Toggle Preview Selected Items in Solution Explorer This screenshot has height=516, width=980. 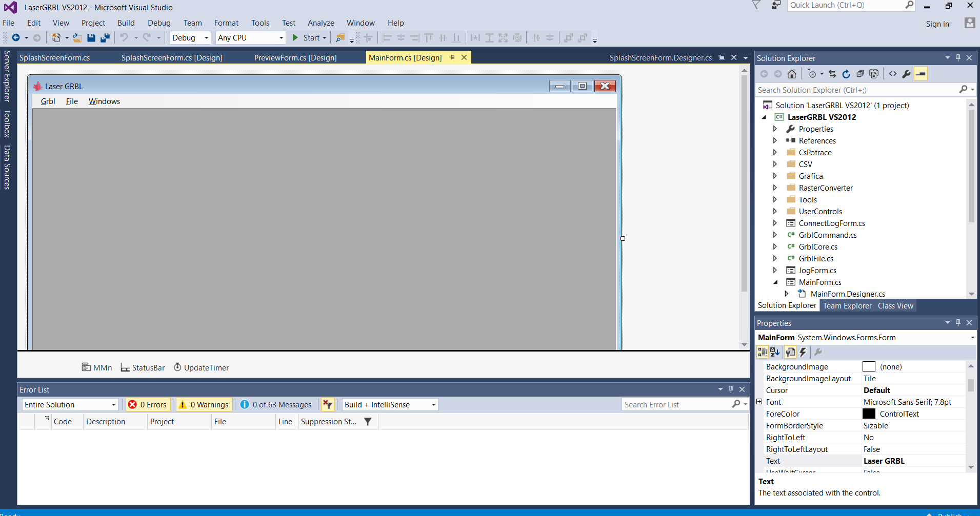pos(921,74)
